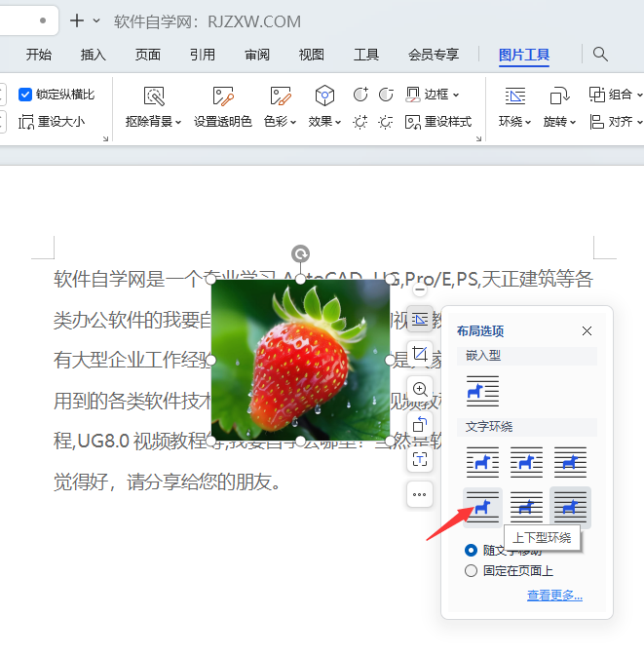Image resolution: width=644 pixels, height=655 pixels.
Task: Switch to the 图片工具 tab
Action: tap(524, 55)
